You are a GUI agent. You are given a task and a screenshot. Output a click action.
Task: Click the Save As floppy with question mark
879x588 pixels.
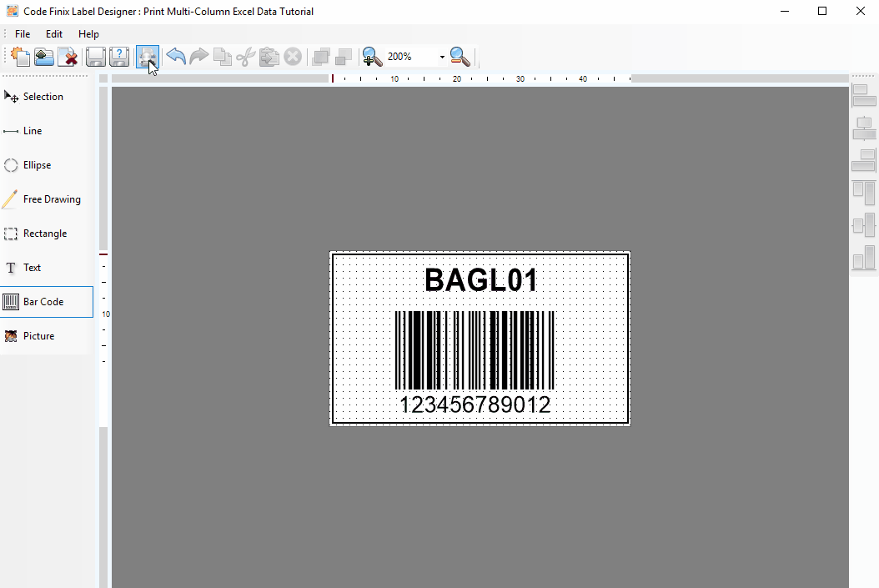point(119,57)
